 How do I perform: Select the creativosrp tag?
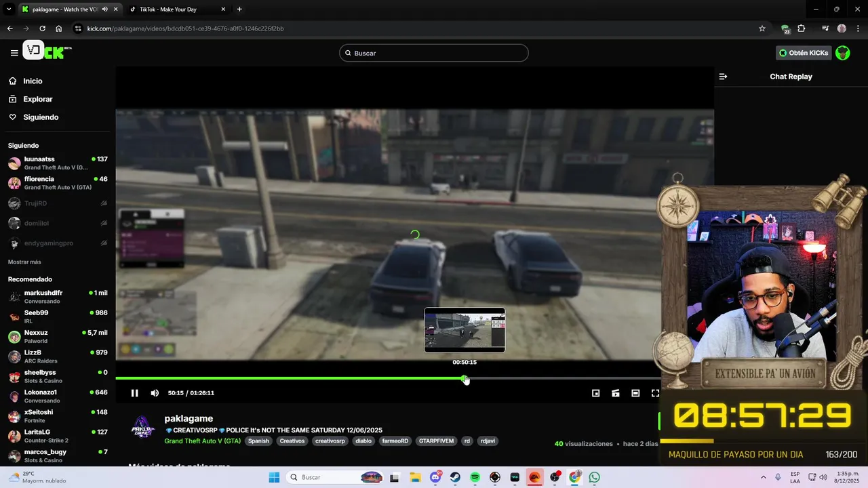330,441
